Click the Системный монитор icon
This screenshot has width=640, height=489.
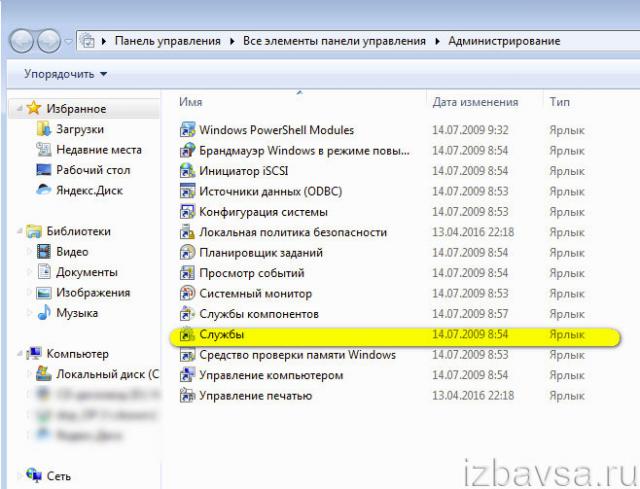click(x=187, y=293)
